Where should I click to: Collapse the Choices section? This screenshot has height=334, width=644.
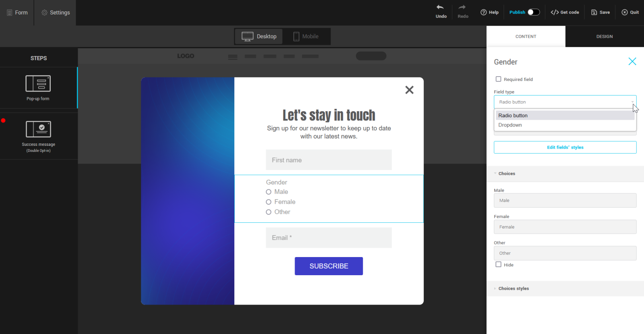pyautogui.click(x=507, y=174)
